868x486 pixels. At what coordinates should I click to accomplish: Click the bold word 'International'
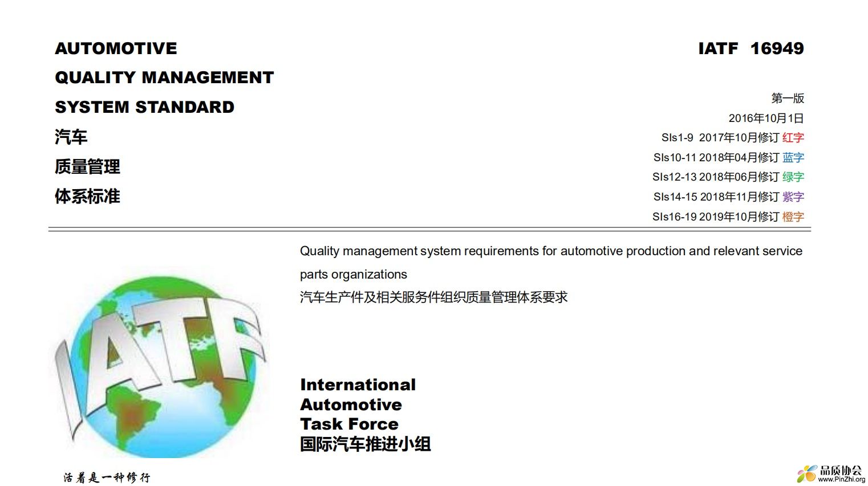pyautogui.click(x=358, y=385)
